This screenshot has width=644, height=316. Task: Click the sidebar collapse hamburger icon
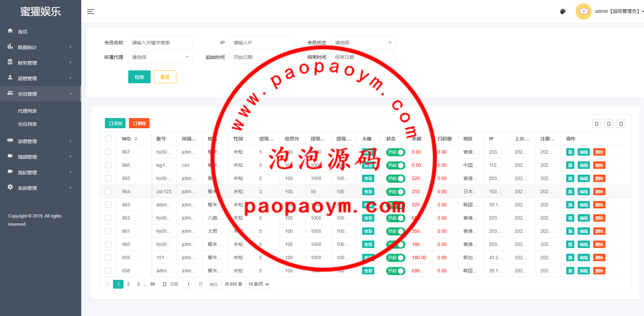[x=90, y=12]
